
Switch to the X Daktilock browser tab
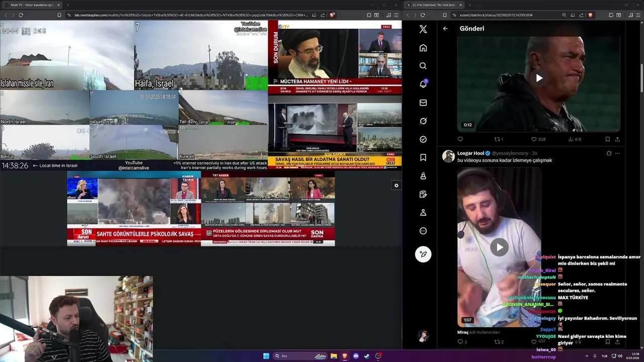coord(434,5)
